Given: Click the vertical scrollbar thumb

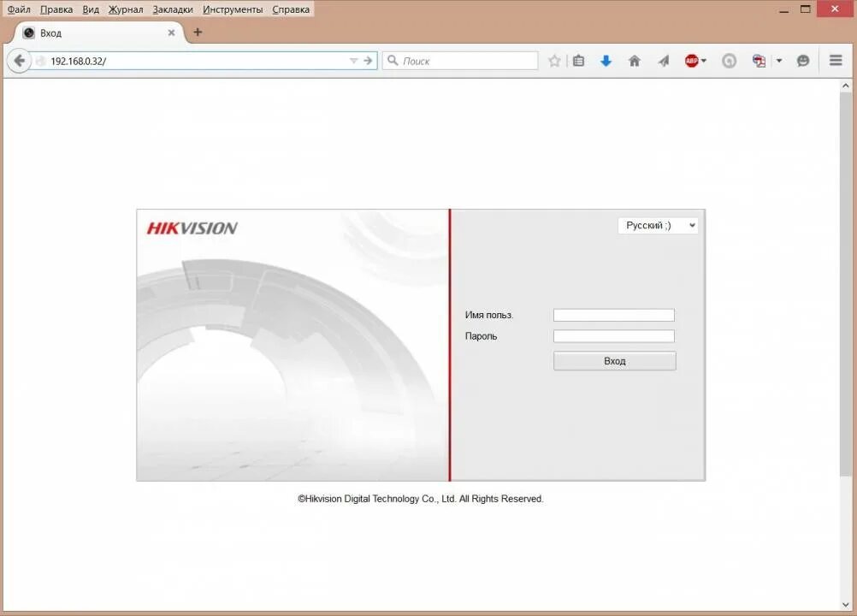Looking at the screenshot, I should click(x=846, y=284).
